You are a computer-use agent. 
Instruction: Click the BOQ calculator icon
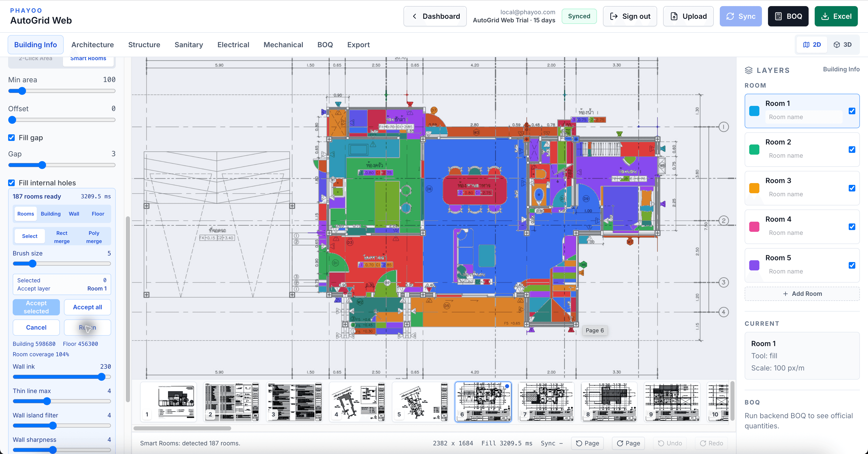778,16
